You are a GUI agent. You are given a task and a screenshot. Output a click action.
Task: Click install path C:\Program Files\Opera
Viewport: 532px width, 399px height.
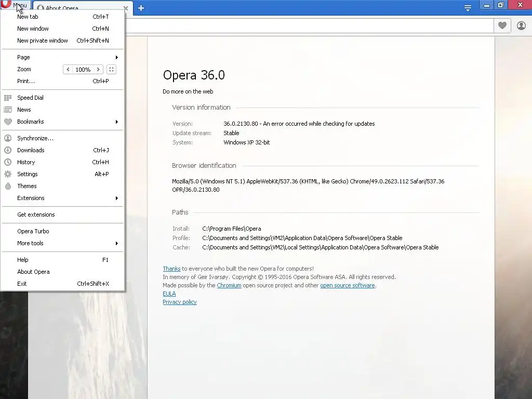pyautogui.click(x=231, y=229)
